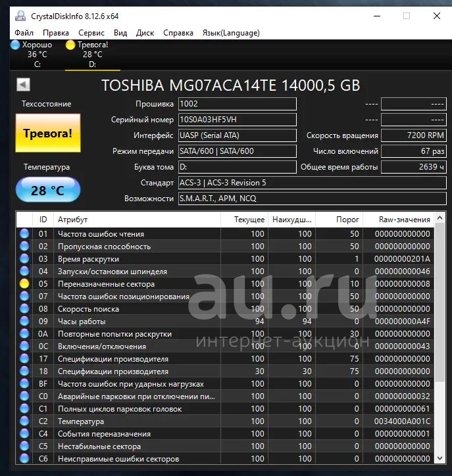Screen dimensions: 452x476
Task: Click the Возможности field S.M.A.R.T., APM, NCQ
Action: point(313,199)
